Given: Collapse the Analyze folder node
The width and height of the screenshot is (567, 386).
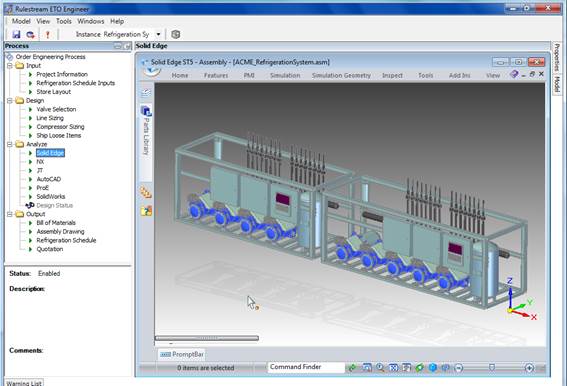Looking at the screenshot, I should (10, 144).
